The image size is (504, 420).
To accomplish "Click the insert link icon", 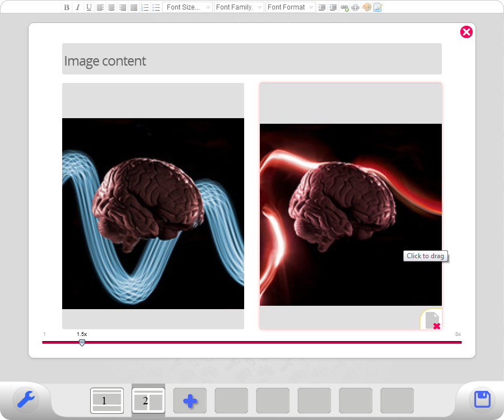I will (x=344, y=7).
